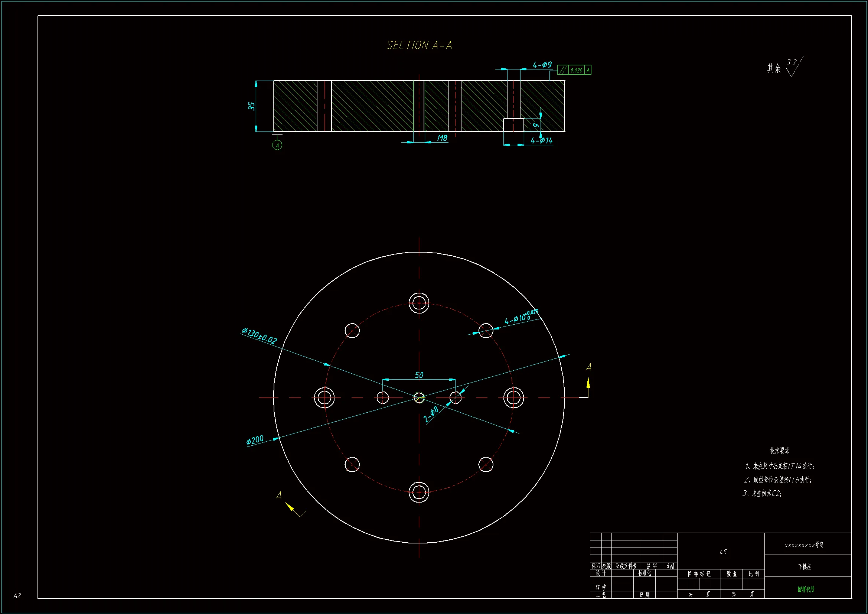Select the lower-left yellow section arrow
Screen dimensions: 868x614
[290, 507]
